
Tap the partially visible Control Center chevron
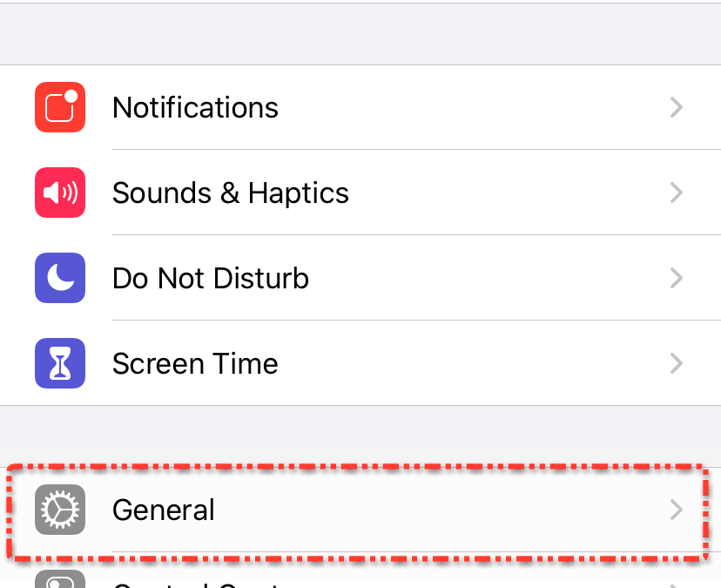pyautogui.click(x=676, y=584)
